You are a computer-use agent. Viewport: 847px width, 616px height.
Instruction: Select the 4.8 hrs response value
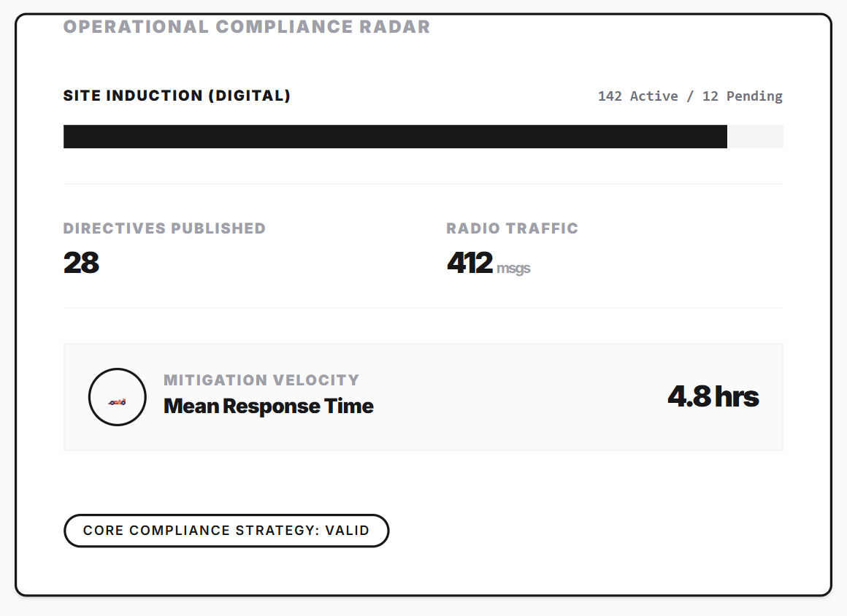pyautogui.click(x=713, y=396)
